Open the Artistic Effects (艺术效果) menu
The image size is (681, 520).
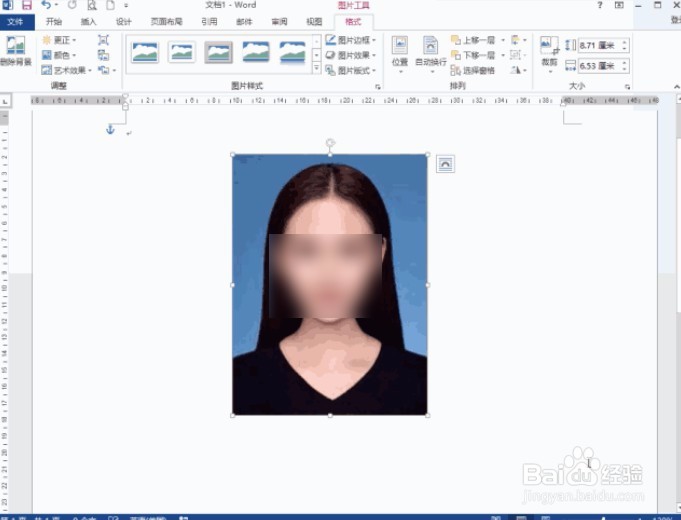[x=66, y=70]
